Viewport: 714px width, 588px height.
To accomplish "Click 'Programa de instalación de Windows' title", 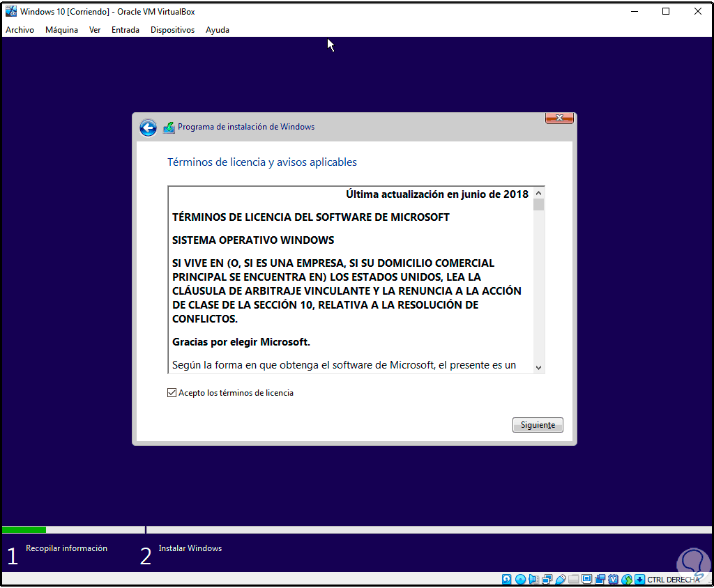I will tap(246, 127).
